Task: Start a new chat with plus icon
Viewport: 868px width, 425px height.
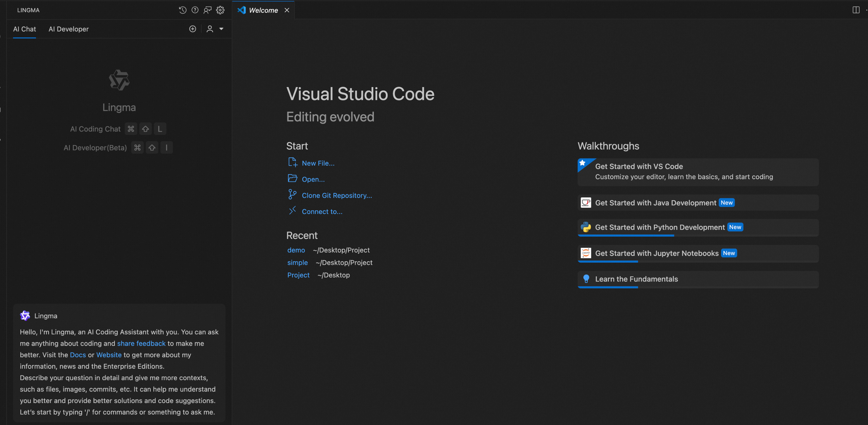Action: [x=192, y=29]
